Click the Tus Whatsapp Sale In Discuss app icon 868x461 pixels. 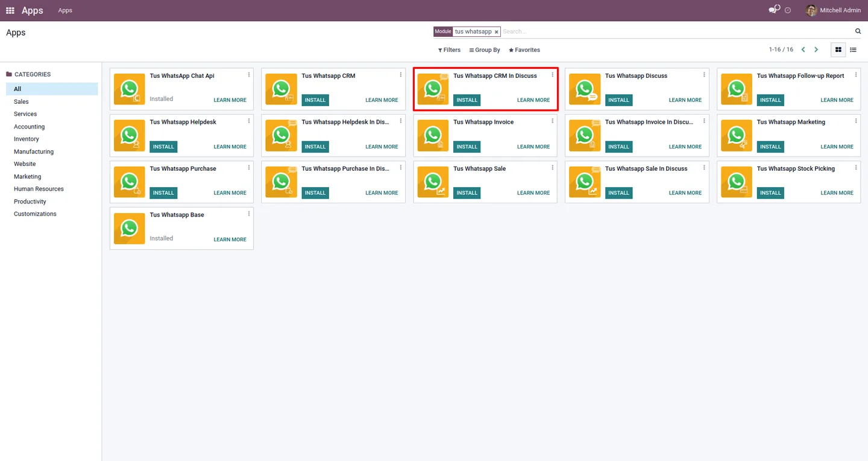[x=585, y=182]
